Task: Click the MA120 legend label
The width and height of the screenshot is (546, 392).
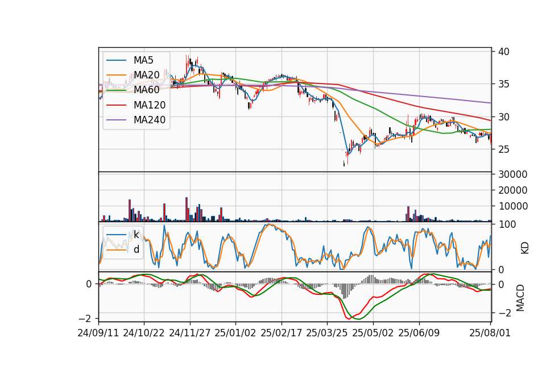Action: [x=150, y=105]
